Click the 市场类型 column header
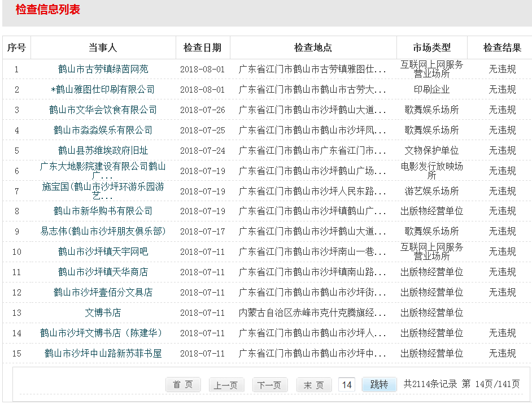The height and width of the screenshot is (404, 532). pyautogui.click(x=432, y=48)
